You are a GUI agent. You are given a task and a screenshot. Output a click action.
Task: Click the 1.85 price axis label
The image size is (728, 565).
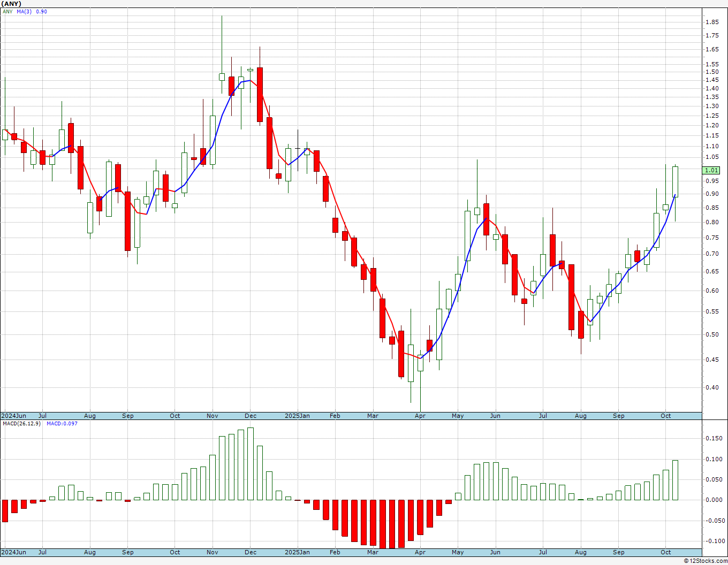[x=712, y=22]
